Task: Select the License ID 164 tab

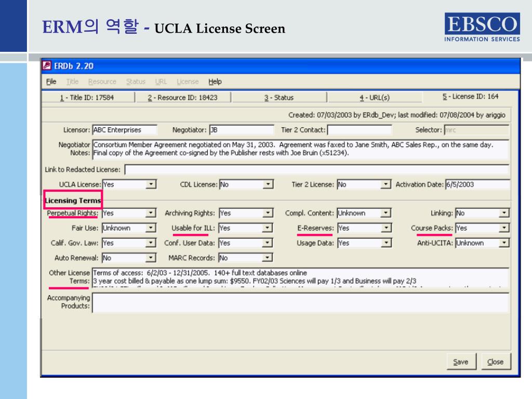Action: coord(470,96)
